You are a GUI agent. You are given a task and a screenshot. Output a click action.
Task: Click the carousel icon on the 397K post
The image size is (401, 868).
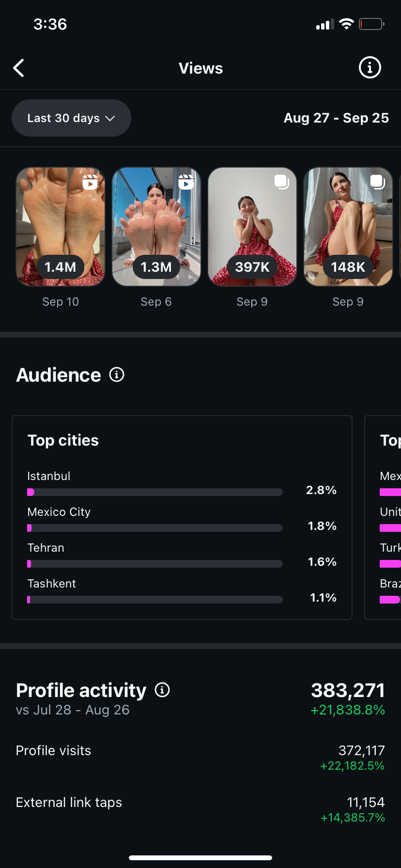[280, 183]
